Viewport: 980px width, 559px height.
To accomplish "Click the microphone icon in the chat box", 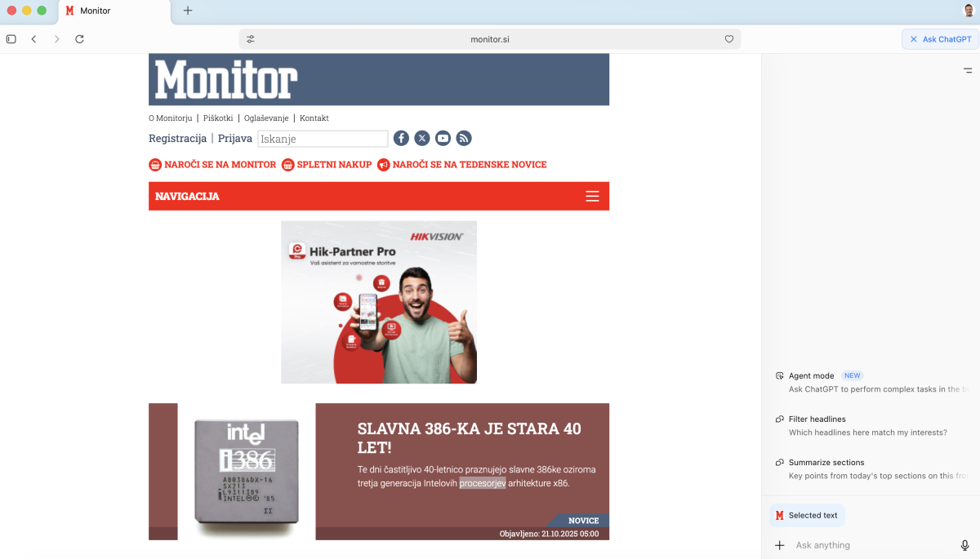I will pos(964,545).
